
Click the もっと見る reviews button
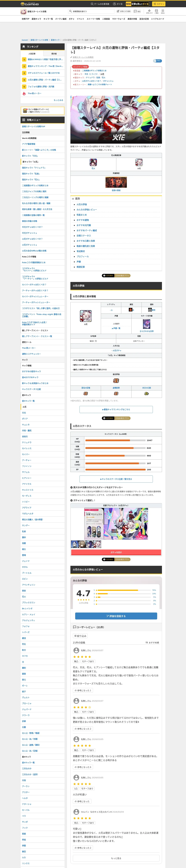116,858
